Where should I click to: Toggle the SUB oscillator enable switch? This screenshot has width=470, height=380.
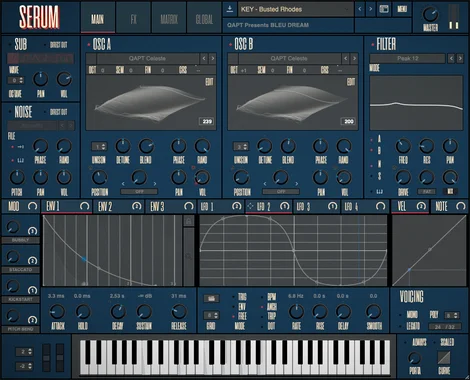click(x=10, y=44)
